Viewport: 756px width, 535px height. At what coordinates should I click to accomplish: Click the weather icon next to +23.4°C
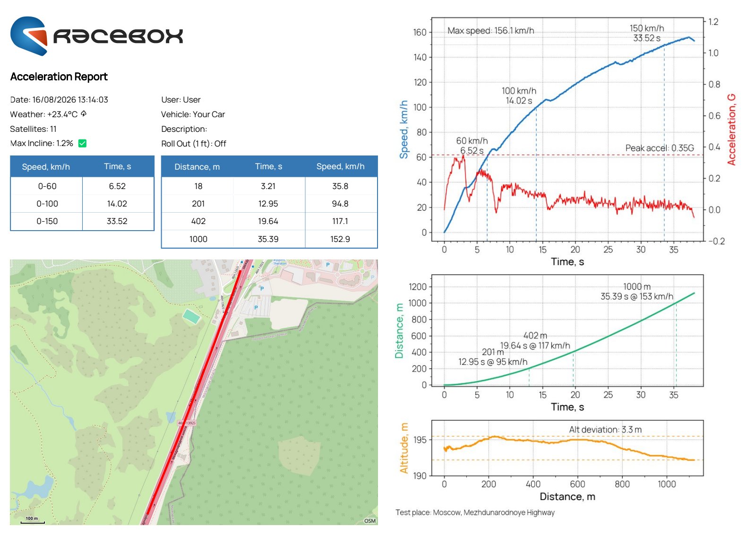click(x=84, y=113)
